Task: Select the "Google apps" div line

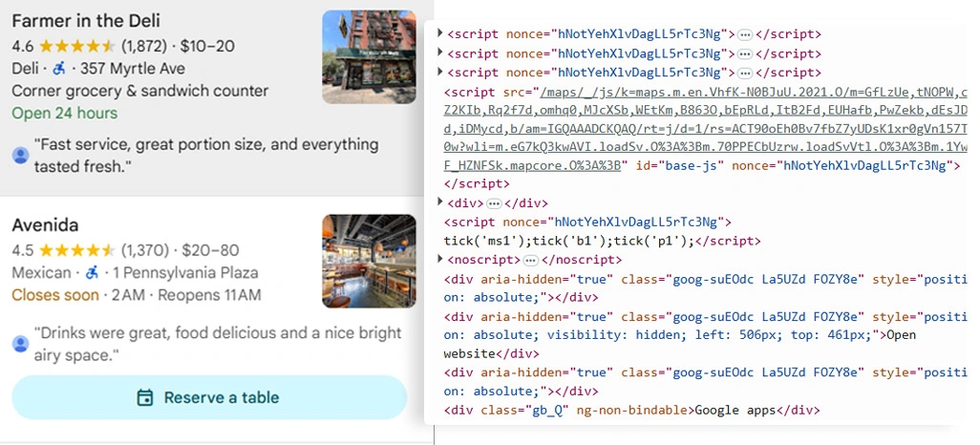Action: (x=631, y=411)
